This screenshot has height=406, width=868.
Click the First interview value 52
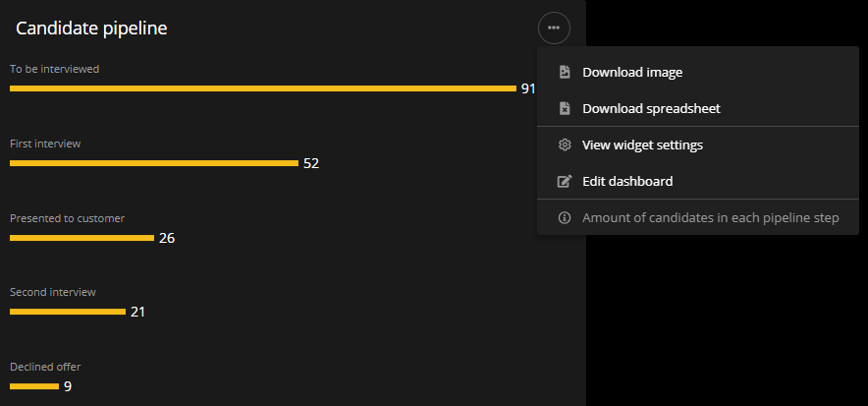(311, 163)
